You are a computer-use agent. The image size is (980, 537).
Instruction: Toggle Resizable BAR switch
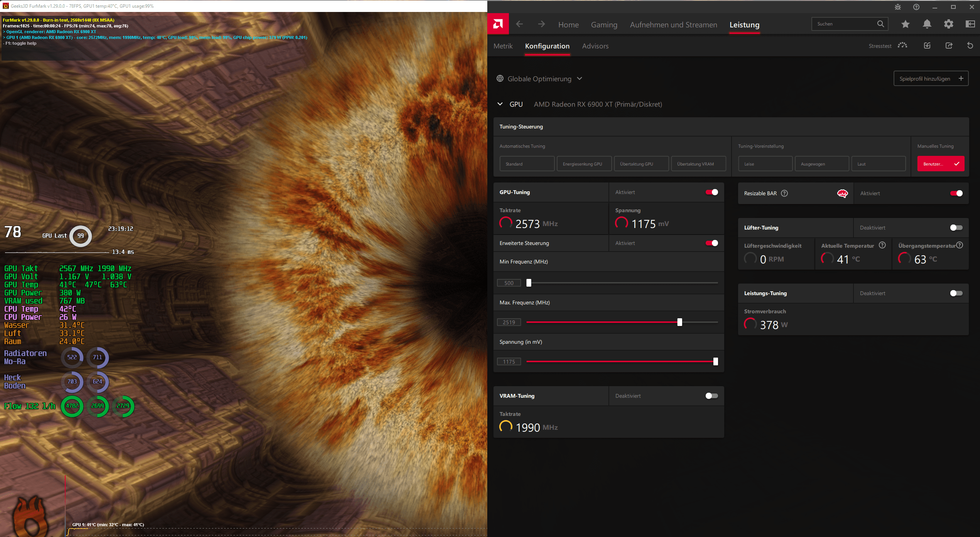pyautogui.click(x=956, y=193)
